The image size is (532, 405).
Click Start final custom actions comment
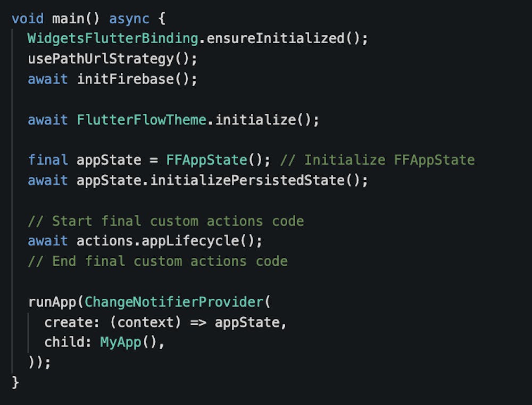[166, 221]
